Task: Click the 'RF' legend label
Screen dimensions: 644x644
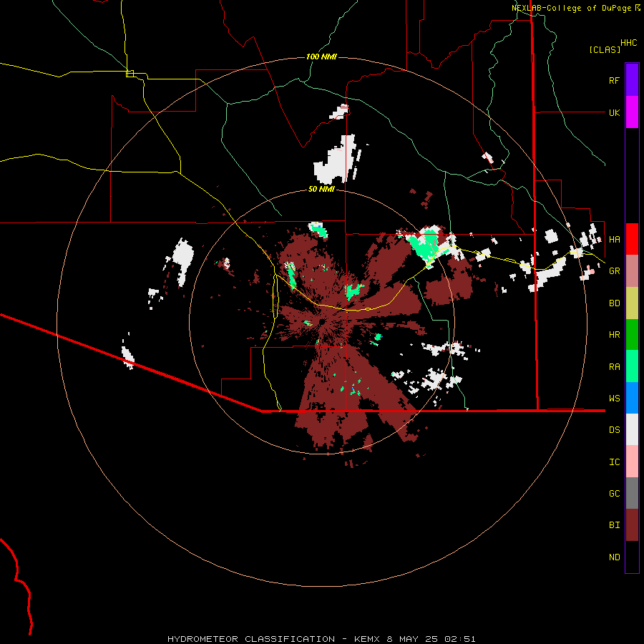Action: click(x=614, y=80)
